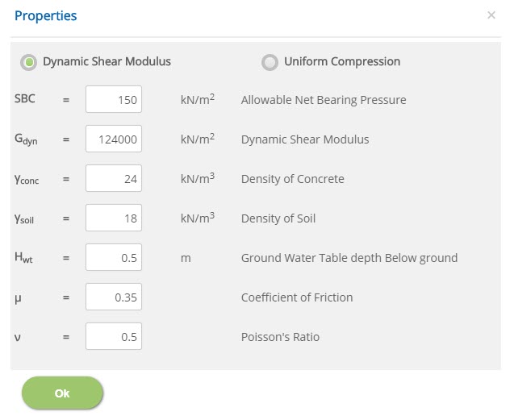
Task: Click the coefficient of friction field 0.35
Action: click(x=114, y=297)
